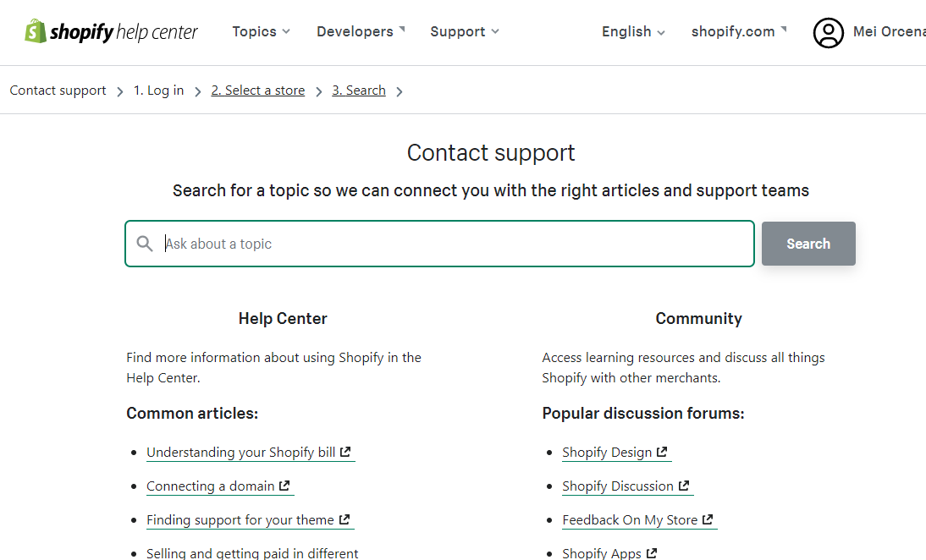Click the Search button
The image size is (926, 560).
click(x=807, y=243)
